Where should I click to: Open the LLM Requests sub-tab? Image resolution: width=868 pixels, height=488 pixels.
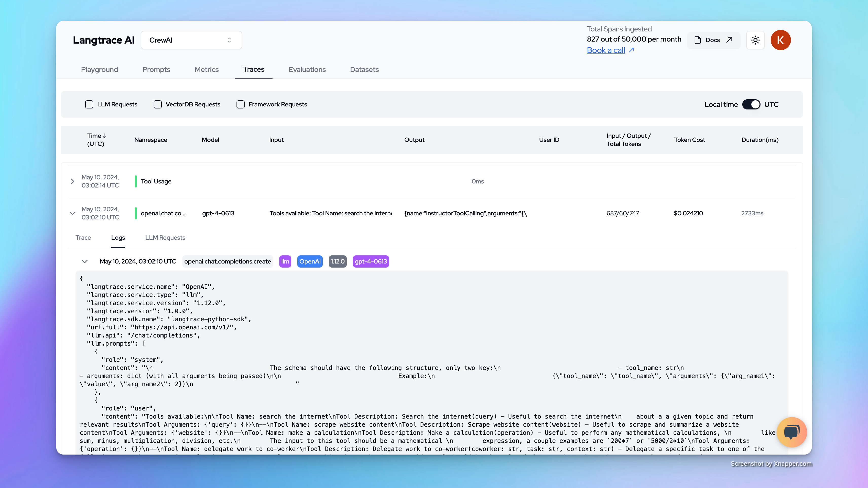[x=165, y=237]
